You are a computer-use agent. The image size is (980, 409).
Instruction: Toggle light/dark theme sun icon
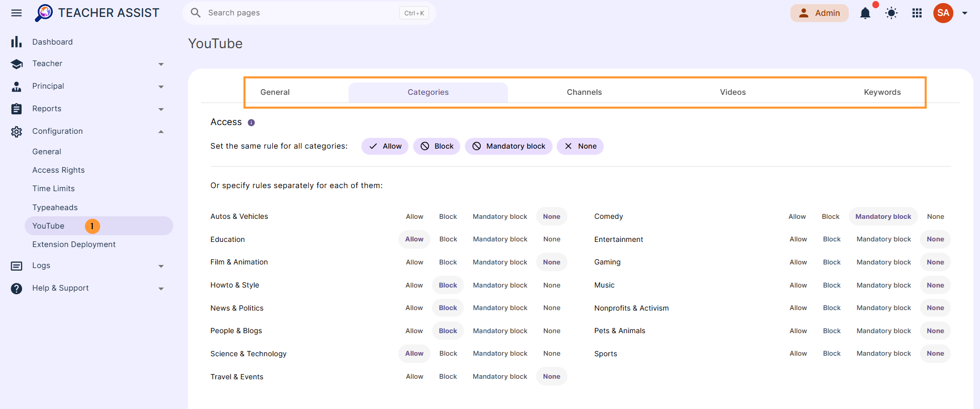(x=891, y=13)
